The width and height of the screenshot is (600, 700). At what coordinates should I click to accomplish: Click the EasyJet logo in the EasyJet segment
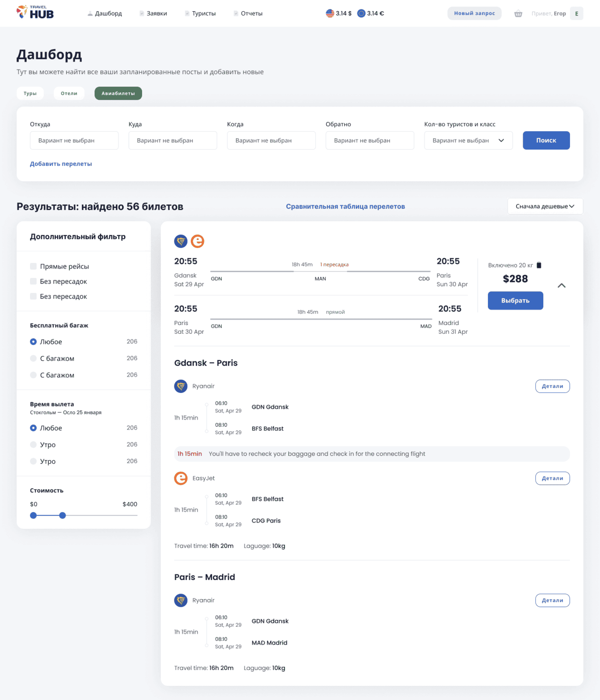(x=181, y=478)
